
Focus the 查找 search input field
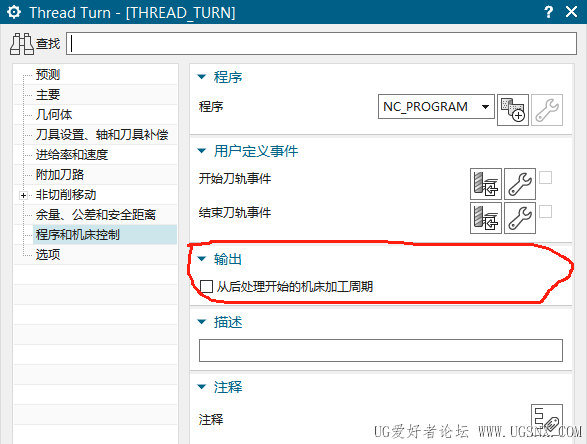point(321,43)
